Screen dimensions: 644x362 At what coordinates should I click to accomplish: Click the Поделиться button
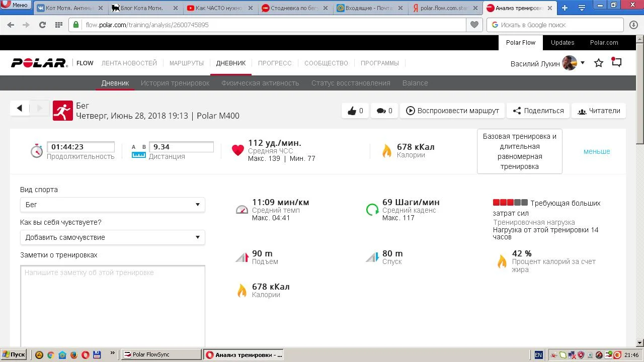[538, 111]
